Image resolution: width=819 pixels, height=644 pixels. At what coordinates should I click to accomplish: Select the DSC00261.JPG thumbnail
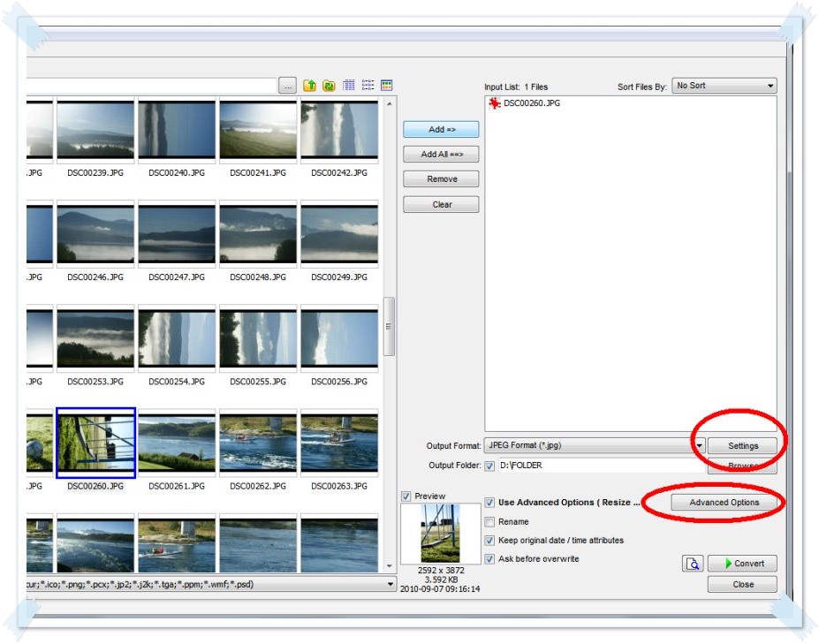(177, 443)
